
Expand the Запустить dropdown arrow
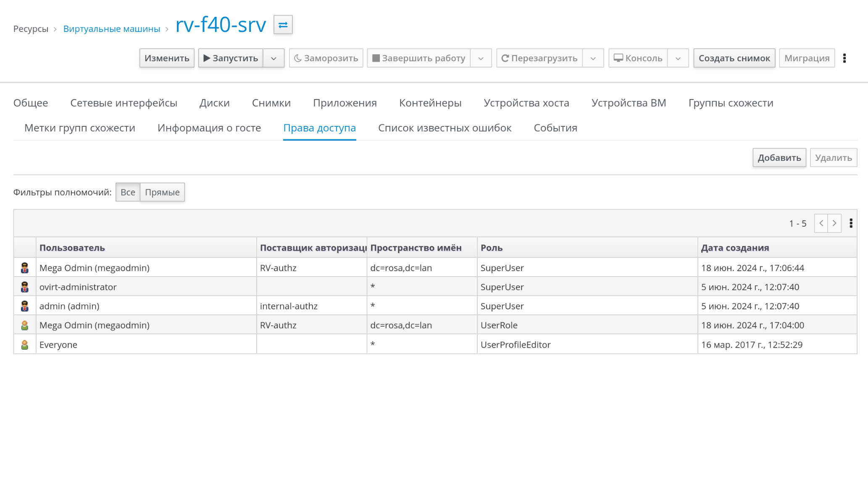[x=274, y=58]
